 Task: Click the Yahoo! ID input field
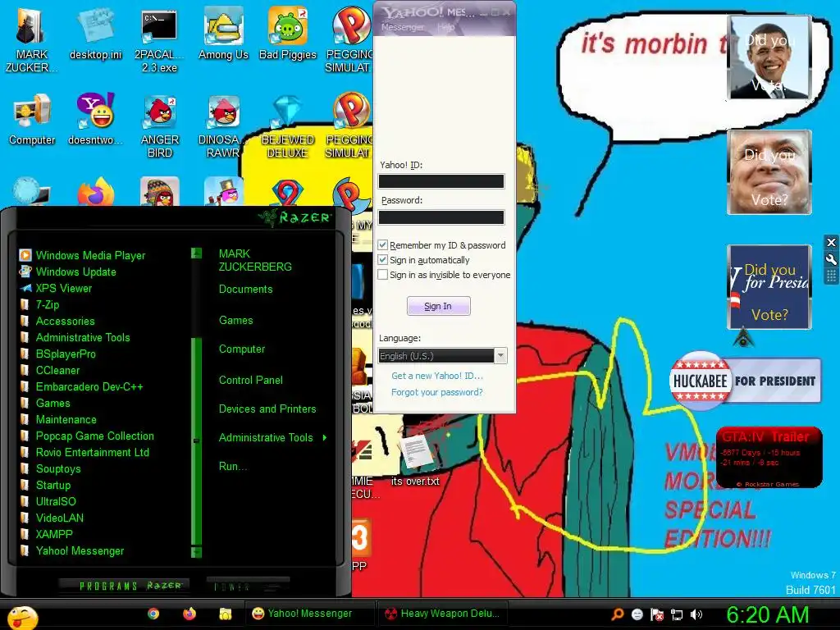point(441,181)
